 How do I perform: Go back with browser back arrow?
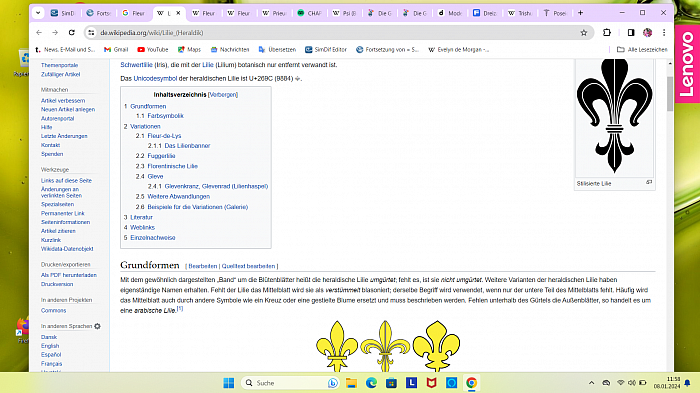click(x=39, y=33)
